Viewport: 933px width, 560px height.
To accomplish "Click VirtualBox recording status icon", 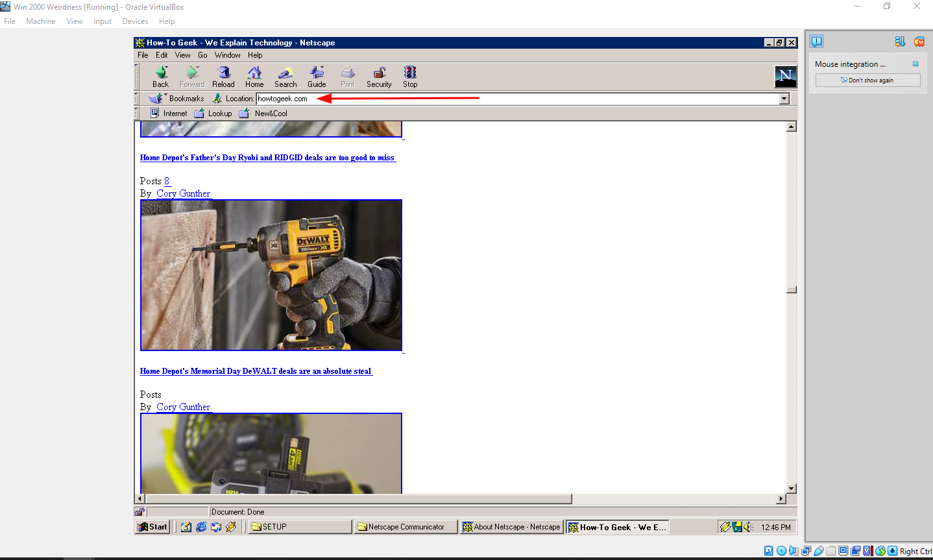I will (x=856, y=551).
